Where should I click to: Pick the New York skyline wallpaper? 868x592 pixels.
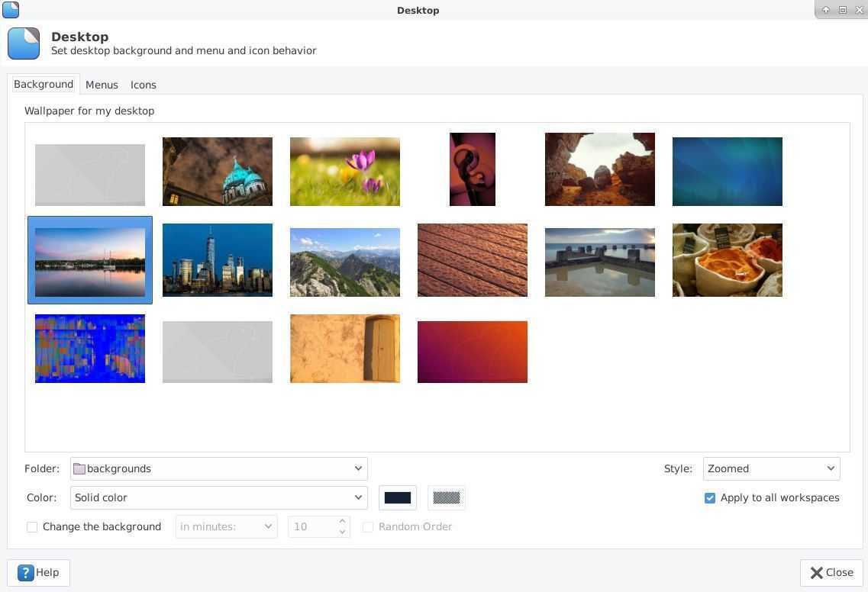click(x=217, y=260)
